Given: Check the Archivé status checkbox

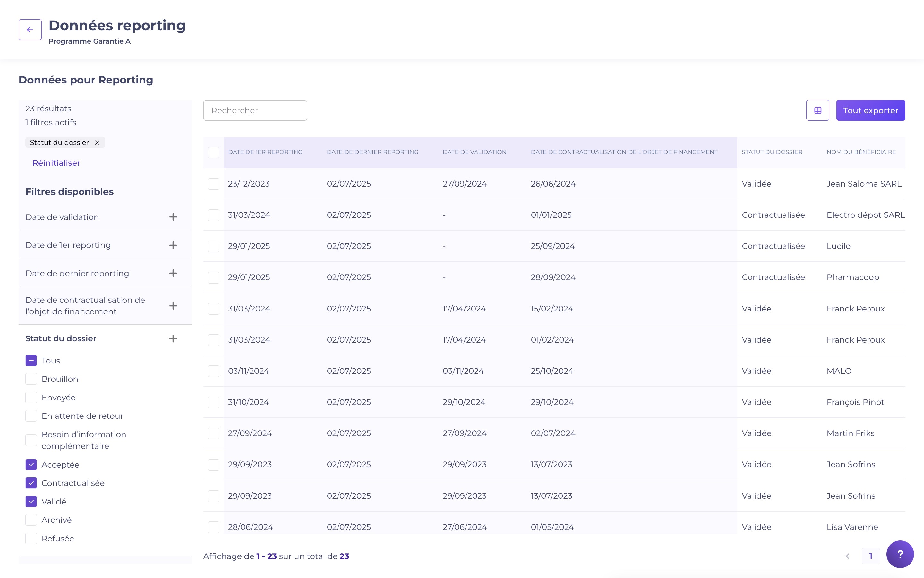Looking at the screenshot, I should click(x=31, y=520).
